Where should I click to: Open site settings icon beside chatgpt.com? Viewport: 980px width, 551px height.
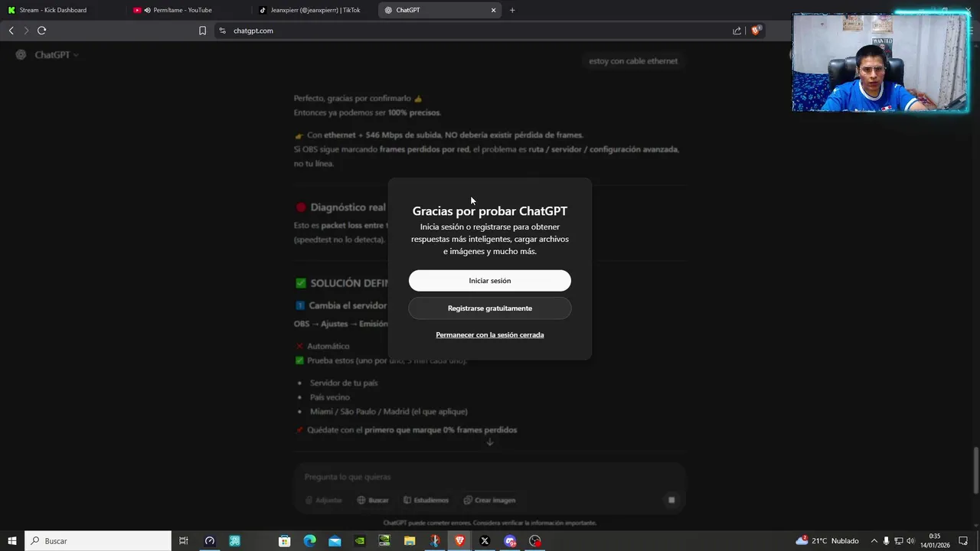tap(222, 31)
